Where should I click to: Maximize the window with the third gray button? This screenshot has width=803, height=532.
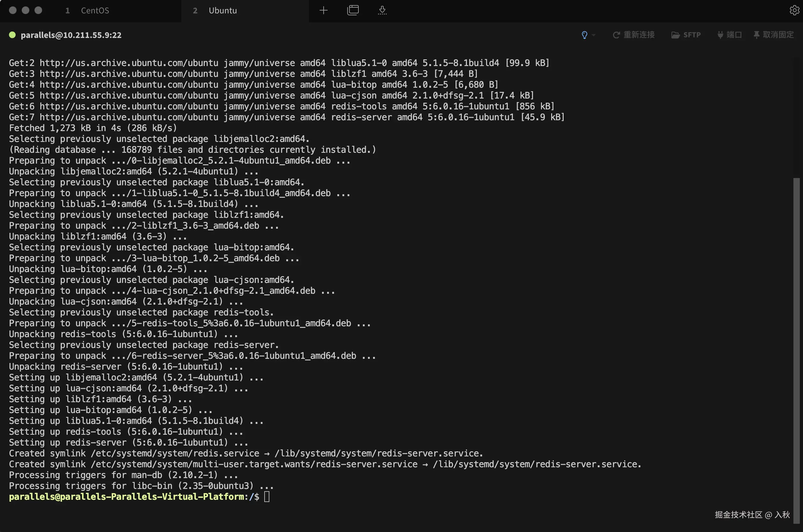click(x=38, y=10)
